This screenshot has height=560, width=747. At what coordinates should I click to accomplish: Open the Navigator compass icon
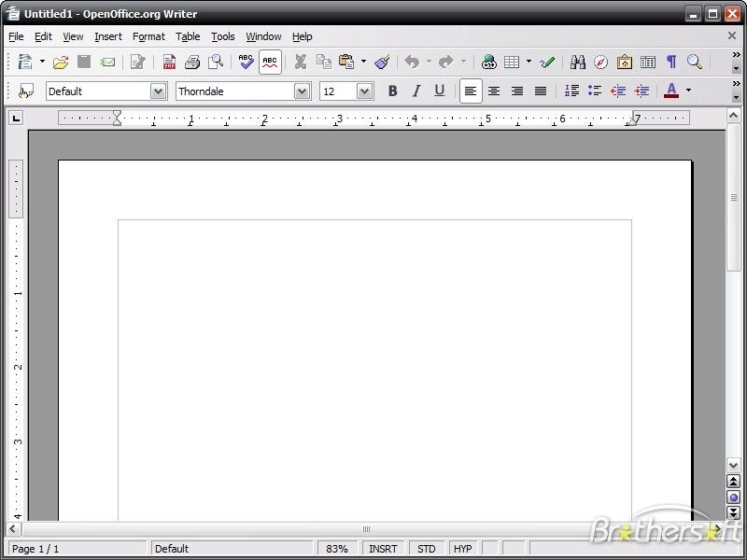601,62
